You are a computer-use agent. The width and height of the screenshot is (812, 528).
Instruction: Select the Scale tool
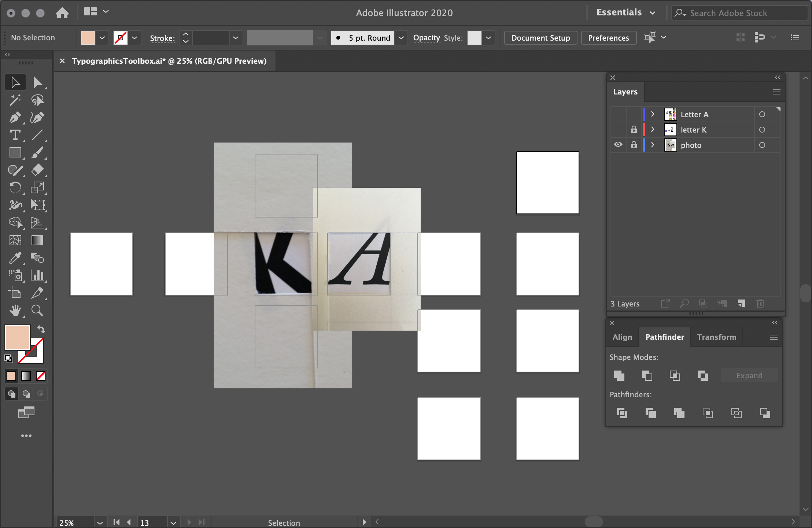tap(37, 188)
